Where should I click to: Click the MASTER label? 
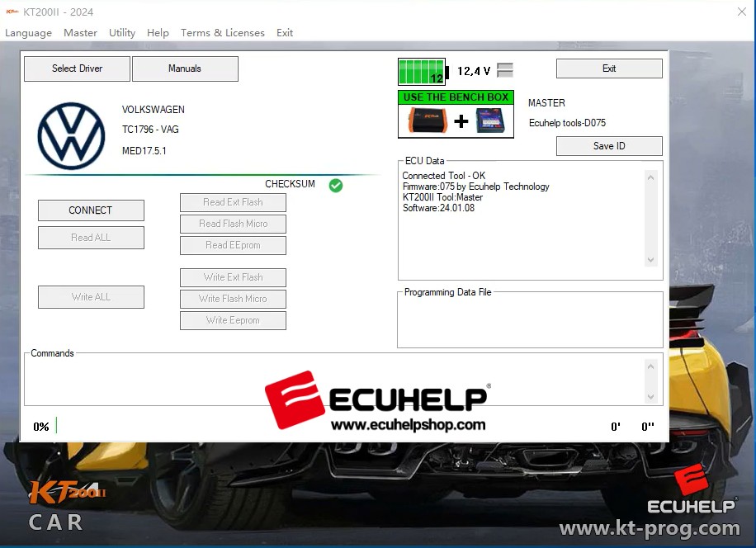(x=546, y=103)
